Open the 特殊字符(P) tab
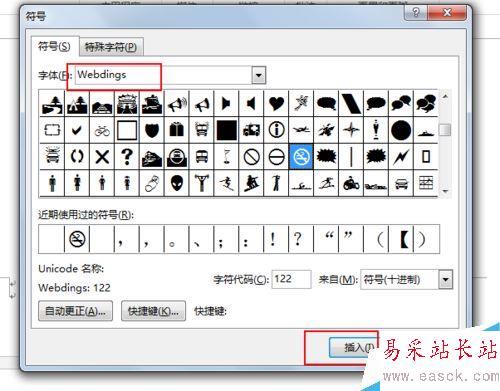The image size is (500, 391). coord(111,47)
